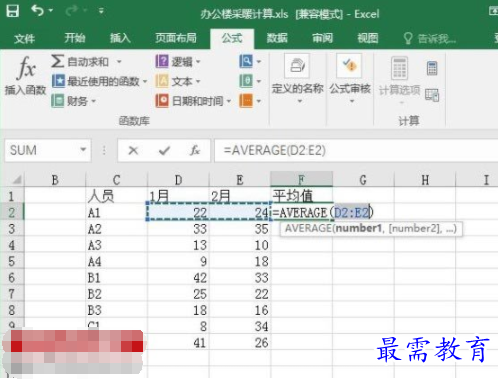498x381 pixels.
Task: Open the Customize Quick Access Toolbar arrow
Action: (x=101, y=11)
